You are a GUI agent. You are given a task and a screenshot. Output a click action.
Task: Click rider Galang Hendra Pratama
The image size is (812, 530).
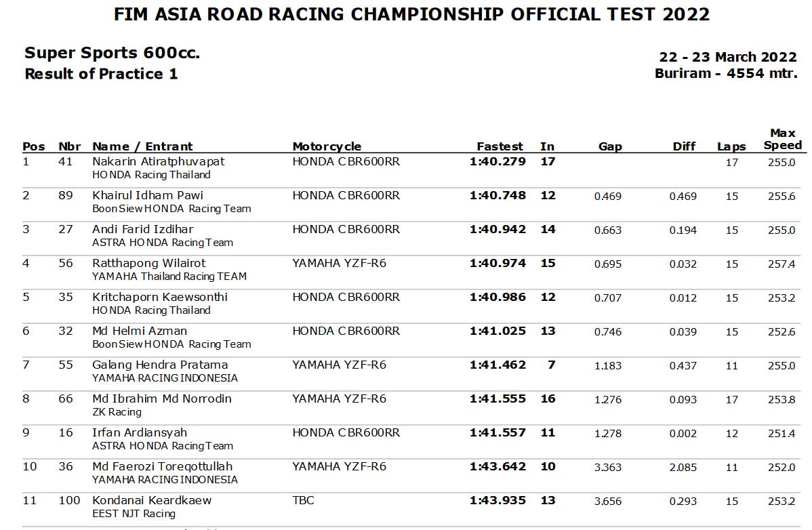coord(160,365)
